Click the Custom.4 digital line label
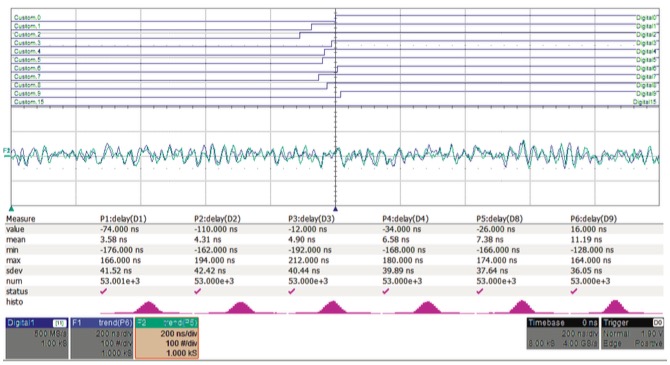The height and width of the screenshot is (365, 670). (27, 51)
